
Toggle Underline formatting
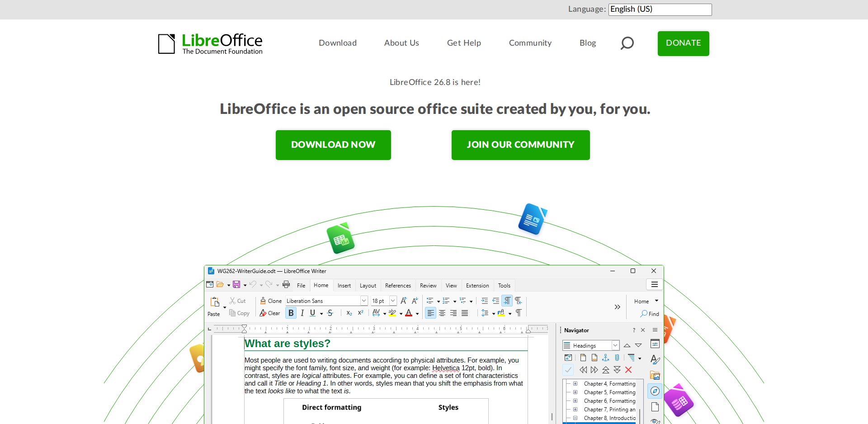(312, 313)
